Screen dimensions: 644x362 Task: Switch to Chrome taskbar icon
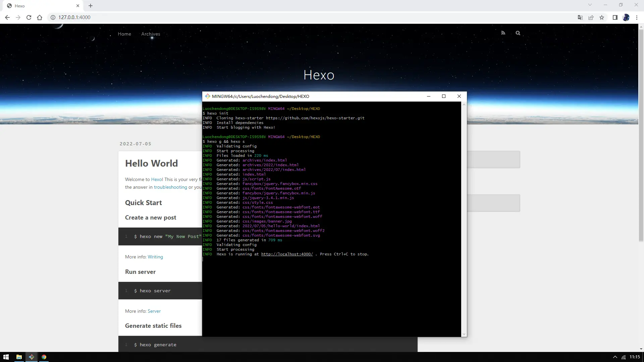pyautogui.click(x=44, y=357)
